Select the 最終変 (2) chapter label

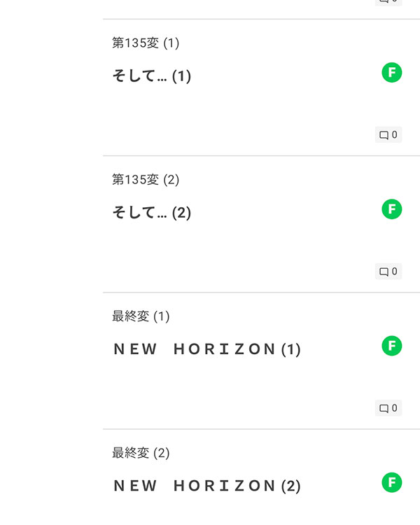tap(141, 453)
